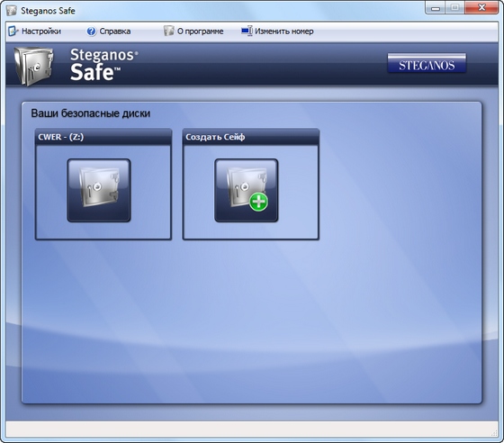Click the large Steganos Safe logo icon
The height and width of the screenshot is (443, 504).
(33, 66)
